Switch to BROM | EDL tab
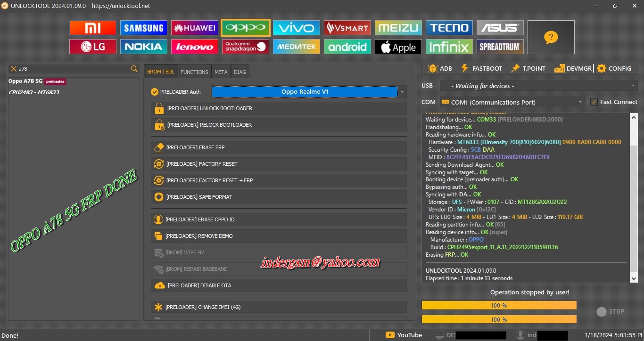Image resolution: width=644 pixels, height=341 pixels. 161,72
